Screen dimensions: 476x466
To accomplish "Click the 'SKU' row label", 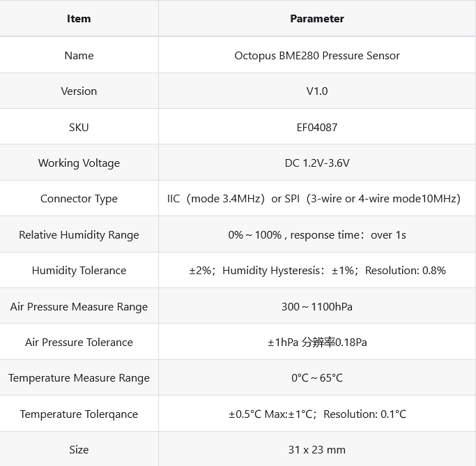I will click(79, 127).
